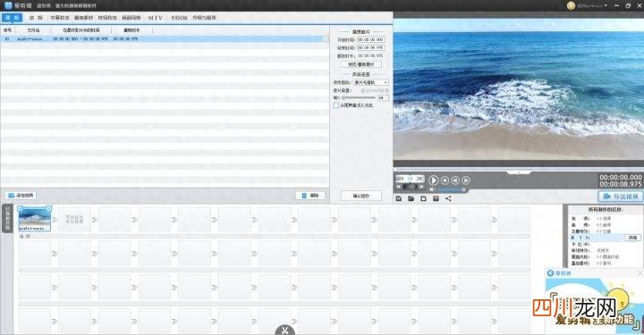This screenshot has width=644, height=335.
Task: Open the audio track dropdown
Action: click(371, 82)
